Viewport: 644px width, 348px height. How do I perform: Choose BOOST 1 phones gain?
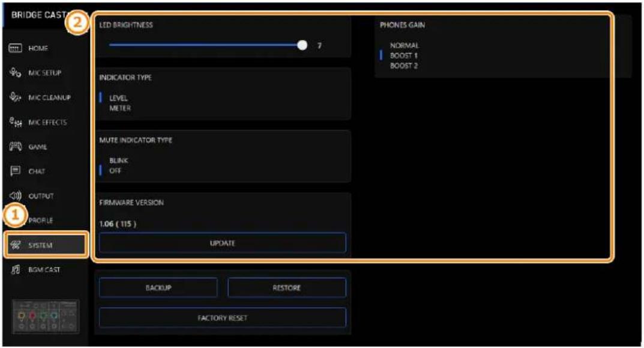point(404,55)
